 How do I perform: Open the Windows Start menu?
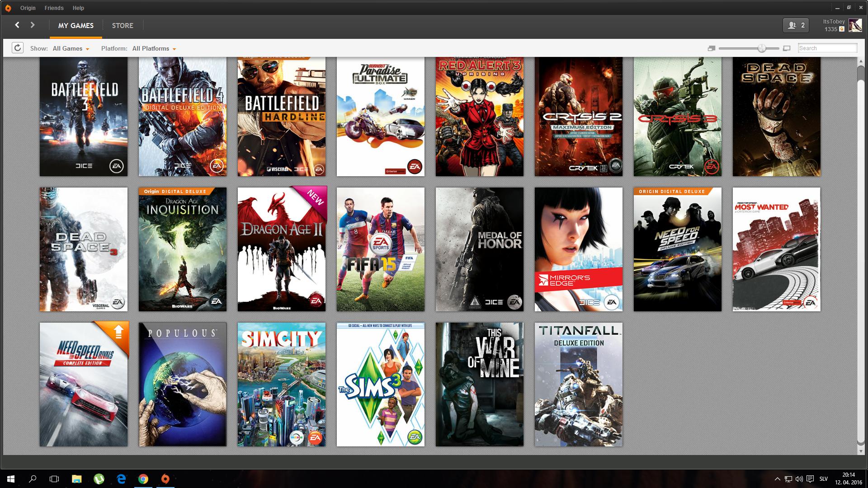click(x=11, y=479)
